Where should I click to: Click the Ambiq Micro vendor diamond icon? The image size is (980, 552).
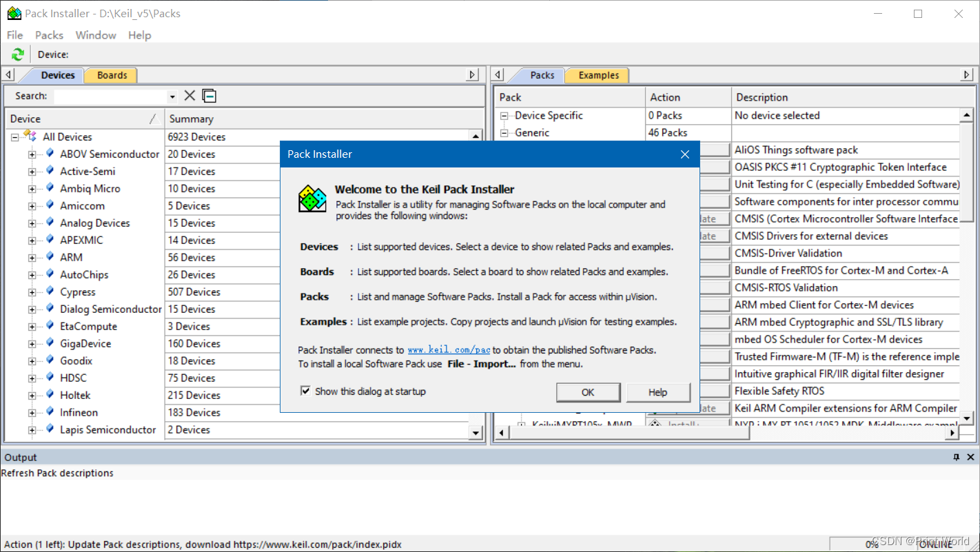[50, 187]
